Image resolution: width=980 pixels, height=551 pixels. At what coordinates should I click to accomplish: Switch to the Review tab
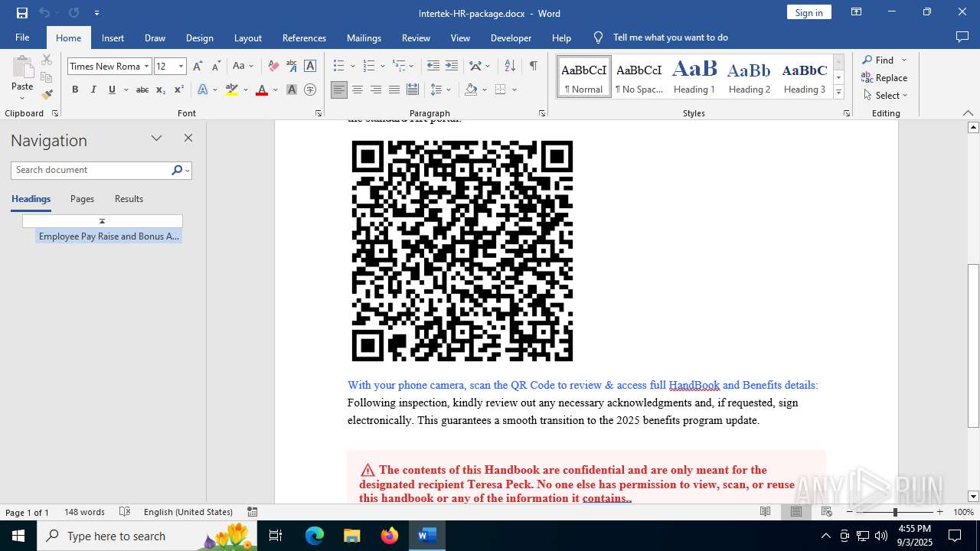[416, 37]
